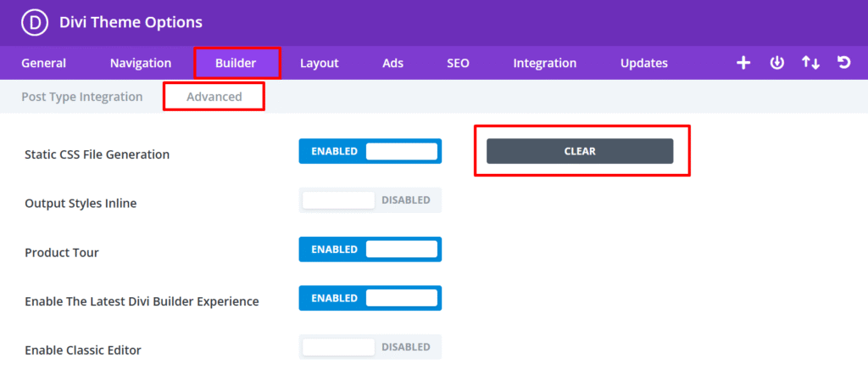Click the Divi logo icon

pyautogui.click(x=32, y=23)
